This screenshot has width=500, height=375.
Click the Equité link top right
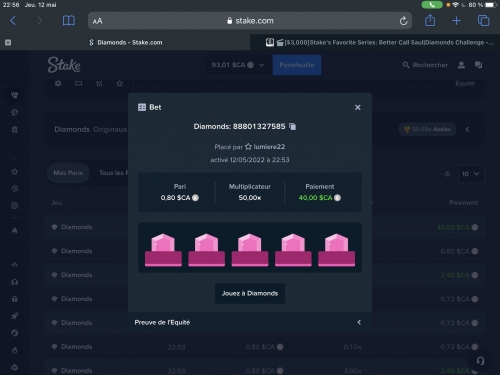pyautogui.click(x=465, y=83)
